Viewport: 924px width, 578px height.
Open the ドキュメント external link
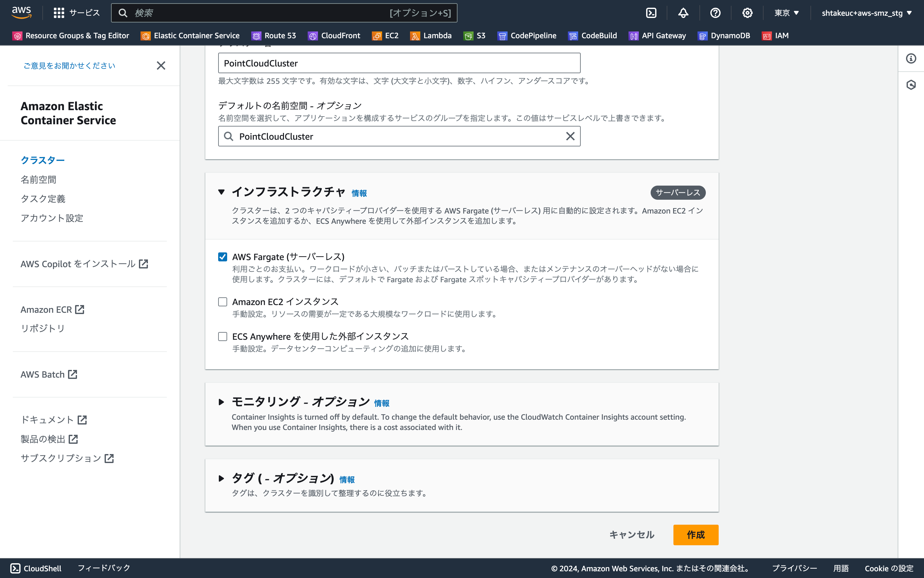pos(54,420)
